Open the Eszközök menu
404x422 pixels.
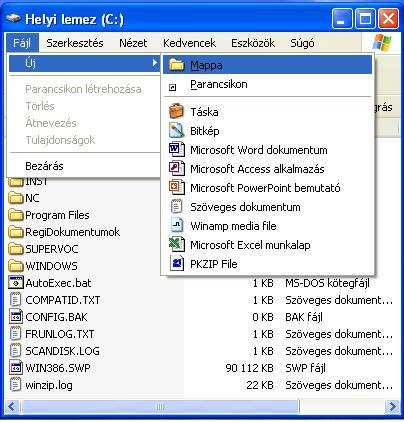tap(253, 43)
